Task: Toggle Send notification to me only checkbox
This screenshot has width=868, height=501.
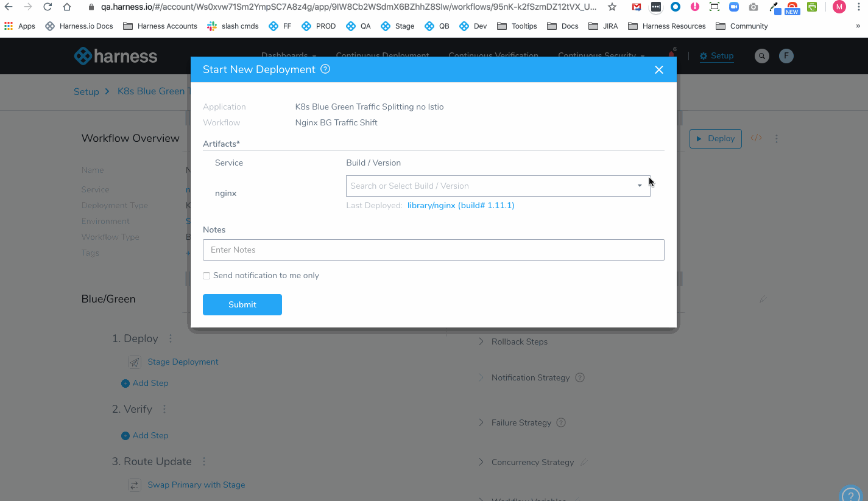Action: tap(206, 276)
